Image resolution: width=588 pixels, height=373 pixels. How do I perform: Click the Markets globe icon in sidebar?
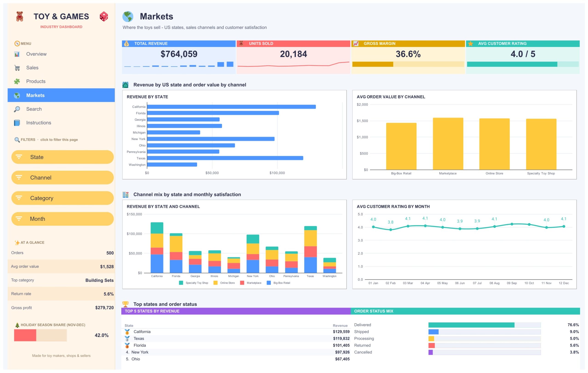click(x=17, y=95)
